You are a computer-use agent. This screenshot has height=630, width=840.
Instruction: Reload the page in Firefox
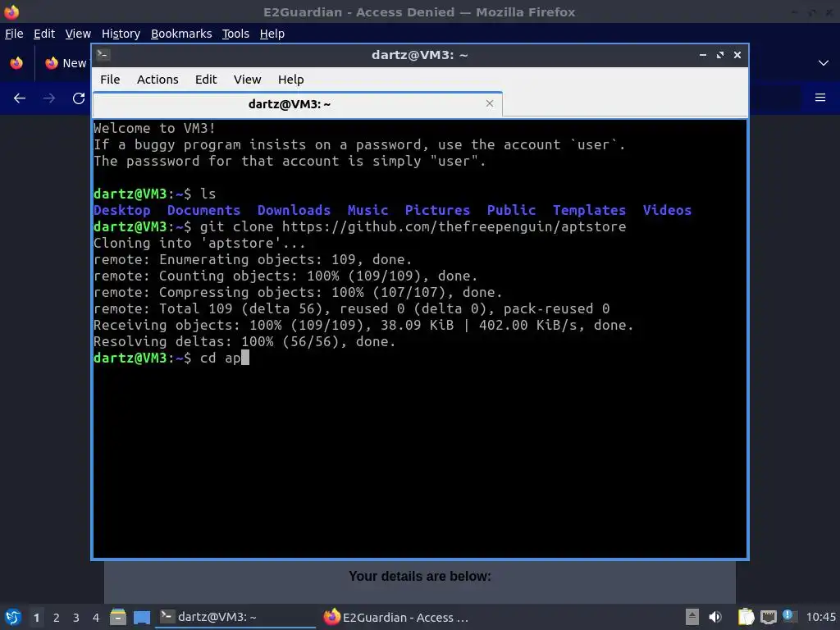(x=79, y=98)
